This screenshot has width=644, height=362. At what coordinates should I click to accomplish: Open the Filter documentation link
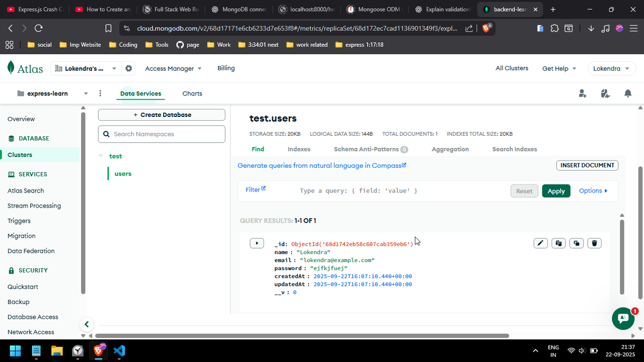pyautogui.click(x=255, y=189)
